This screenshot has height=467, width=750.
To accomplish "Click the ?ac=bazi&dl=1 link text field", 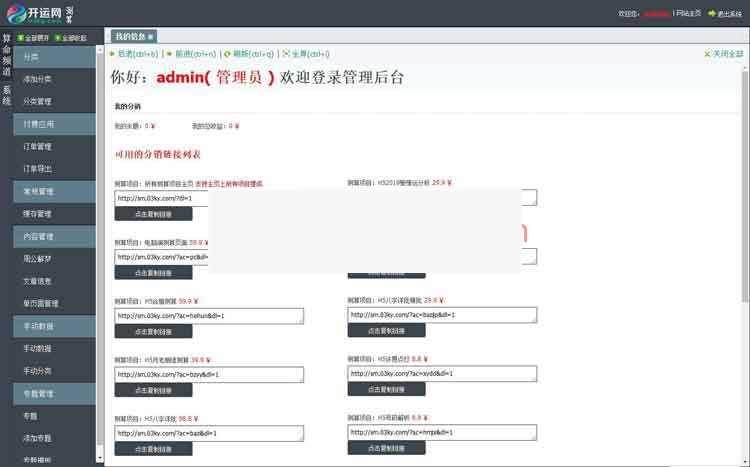I will pos(209,433).
